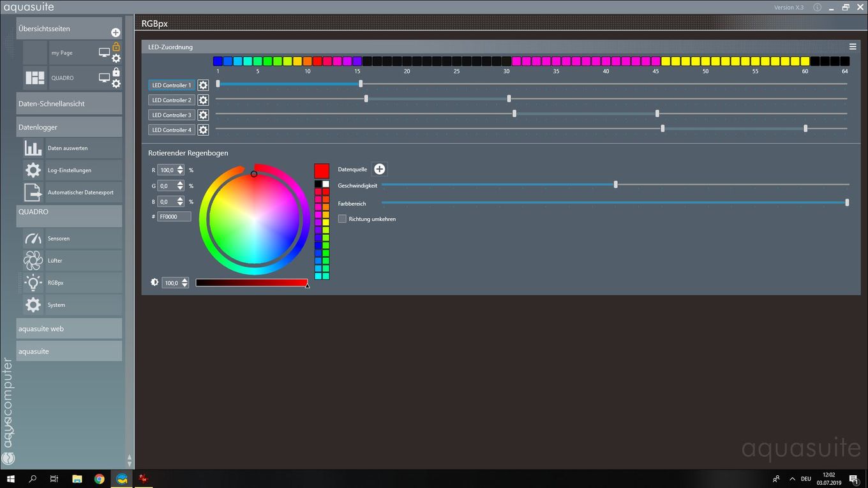Screen dimensions: 868x488
Task: Select LED Controller 2 button
Action: pyautogui.click(x=172, y=100)
